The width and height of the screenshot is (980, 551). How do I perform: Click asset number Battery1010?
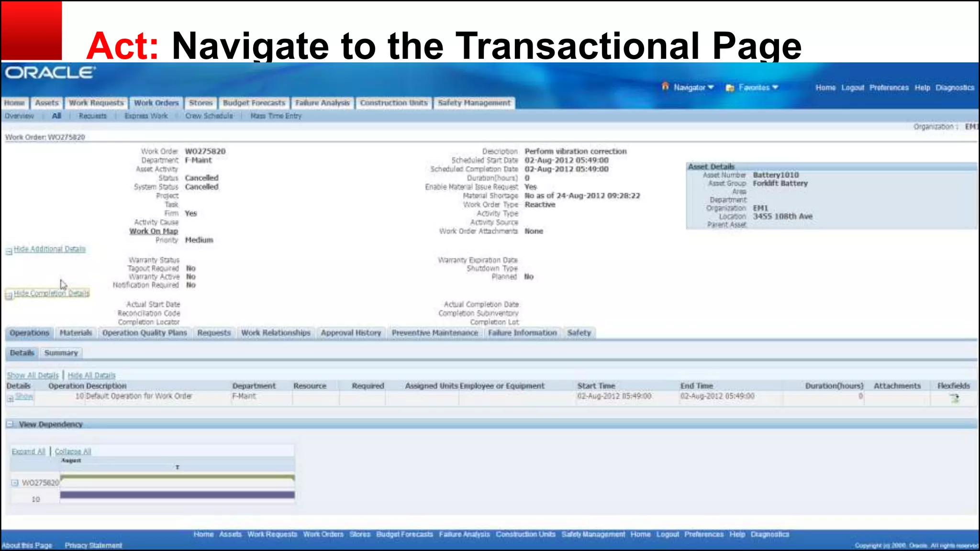click(x=776, y=175)
